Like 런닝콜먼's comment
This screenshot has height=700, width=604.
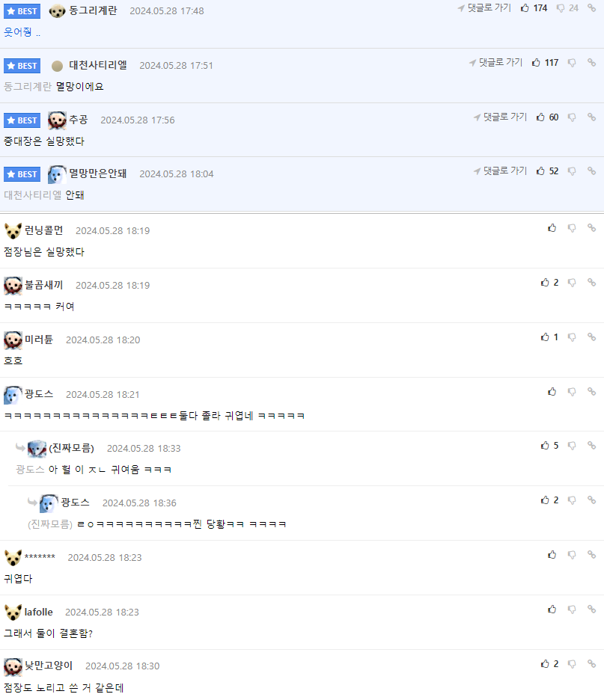(x=552, y=228)
